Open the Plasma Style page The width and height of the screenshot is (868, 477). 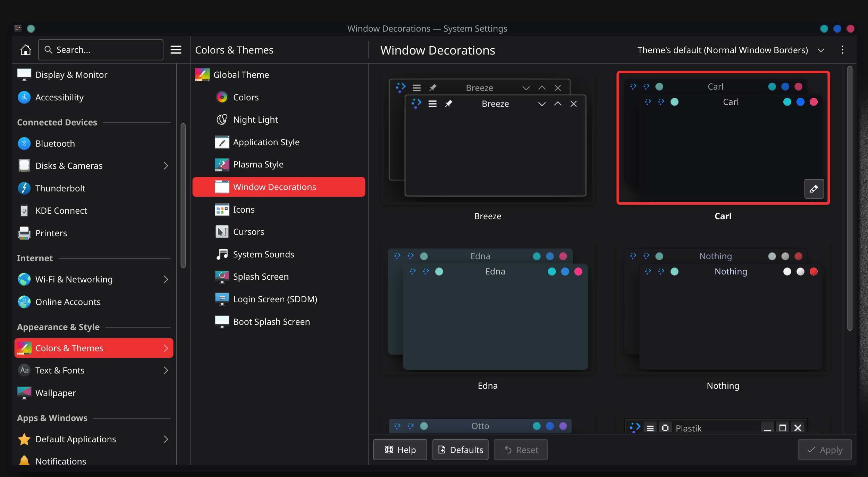point(279,164)
